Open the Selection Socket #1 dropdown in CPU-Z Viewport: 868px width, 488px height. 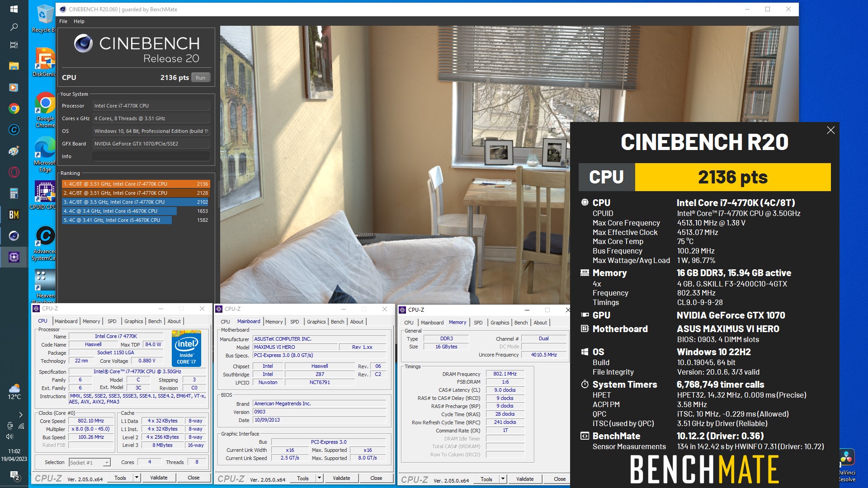click(x=90, y=462)
